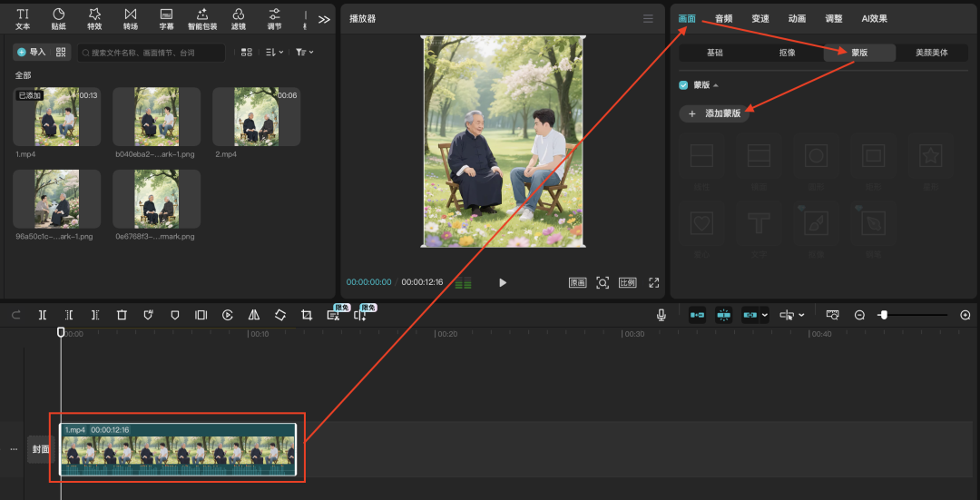The height and width of the screenshot is (500, 980).
Task: Uncheck the 蒙版 checkbox
Action: tap(684, 85)
